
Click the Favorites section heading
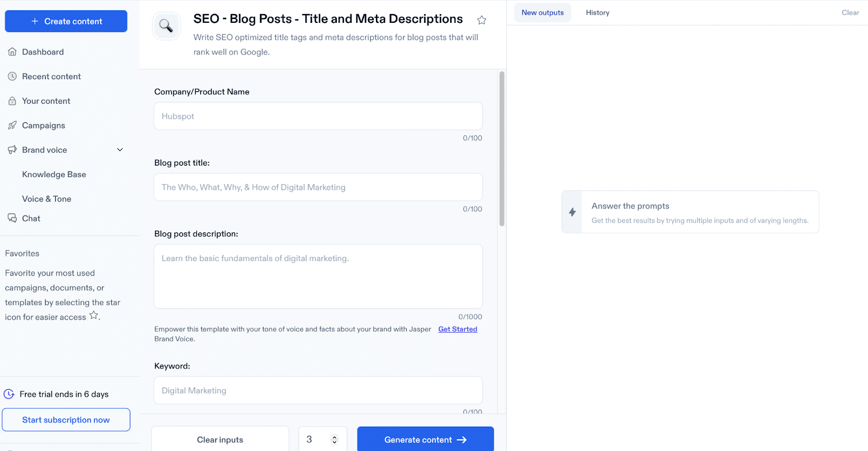tap(22, 253)
